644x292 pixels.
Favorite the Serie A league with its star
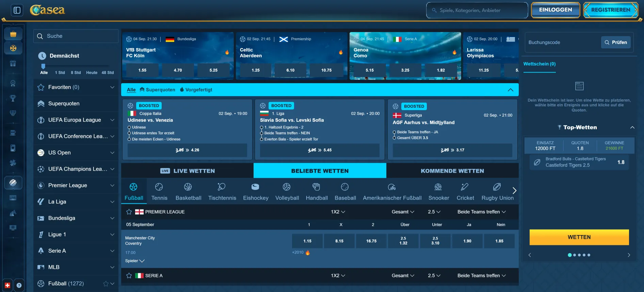tap(129, 276)
